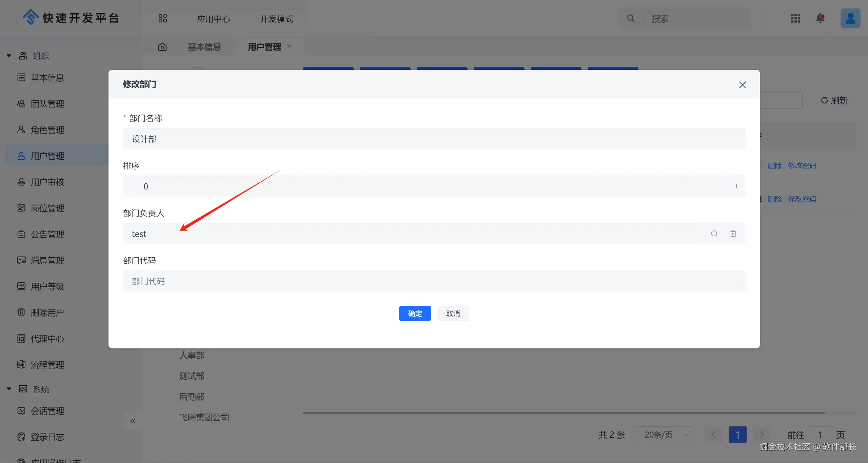Click the user avatar icon at top right
Screen dimensions: 868x463
tap(850, 18)
